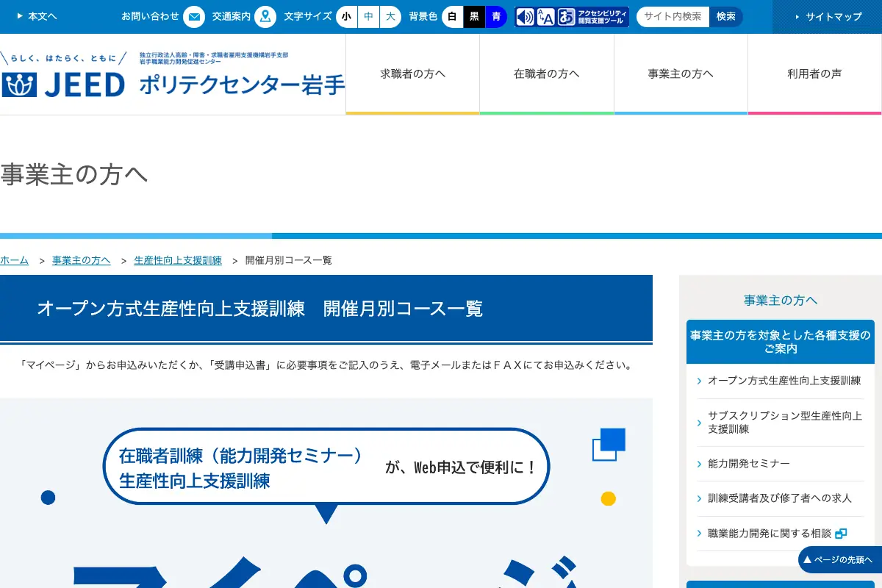Click the map pin icon beside 交通案内
Viewport: 882px width, 588px height.
click(x=265, y=16)
